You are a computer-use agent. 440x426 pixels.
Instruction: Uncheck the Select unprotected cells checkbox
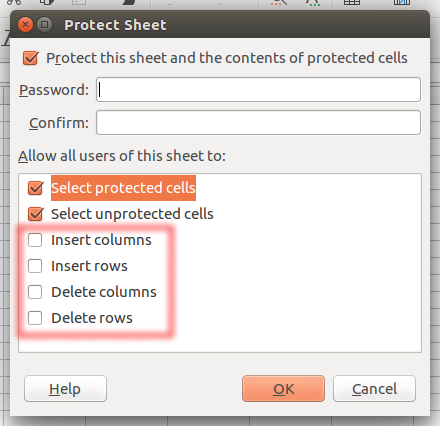(x=35, y=214)
